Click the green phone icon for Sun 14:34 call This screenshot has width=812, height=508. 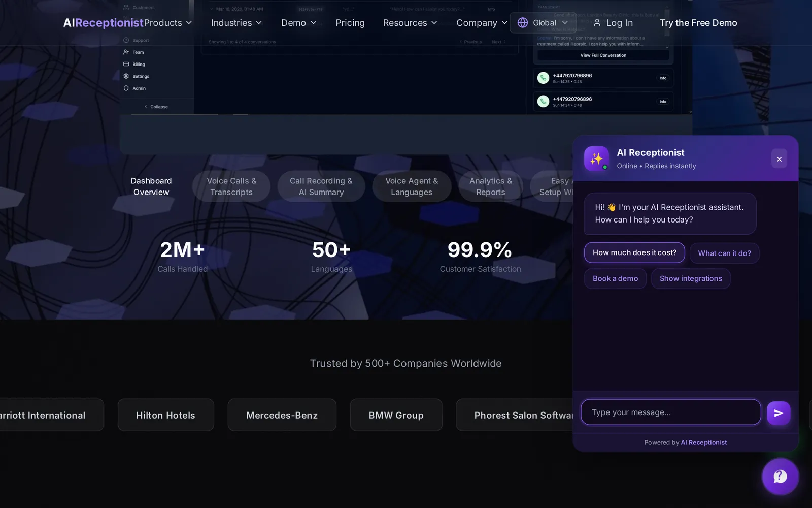click(x=543, y=102)
